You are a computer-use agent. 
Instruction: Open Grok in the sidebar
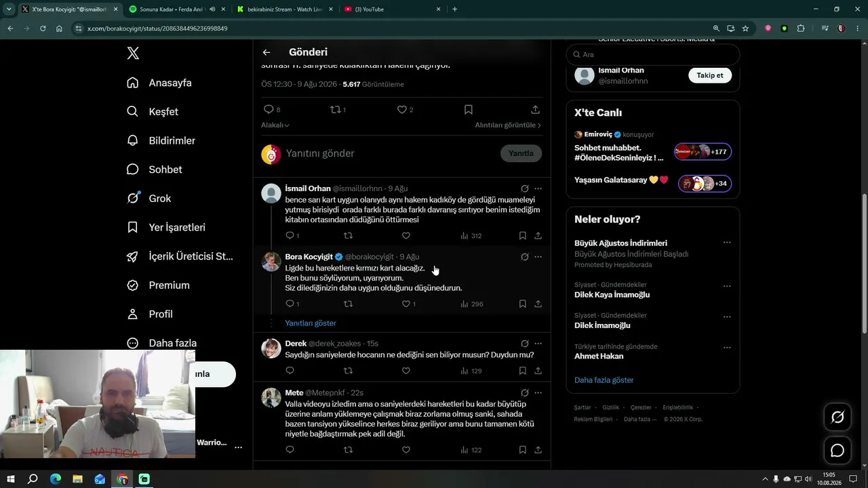[x=149, y=199]
